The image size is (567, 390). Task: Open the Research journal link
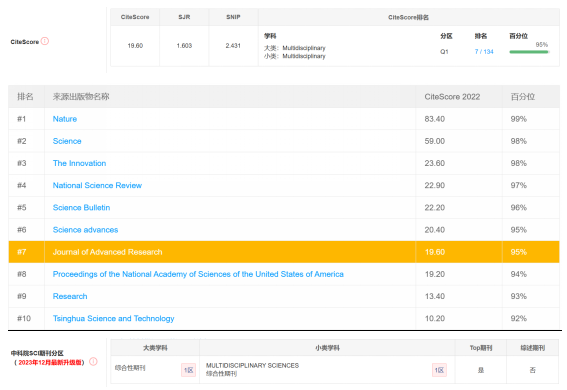point(70,296)
